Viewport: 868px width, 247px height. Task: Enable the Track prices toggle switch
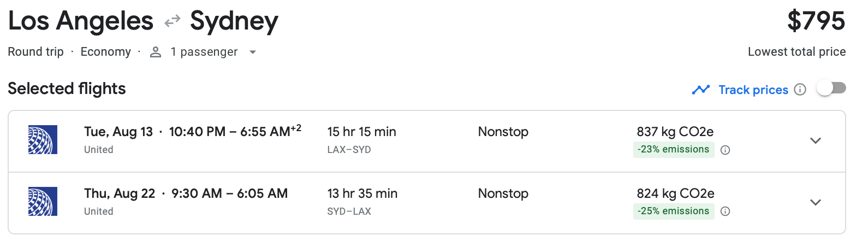[x=831, y=88]
